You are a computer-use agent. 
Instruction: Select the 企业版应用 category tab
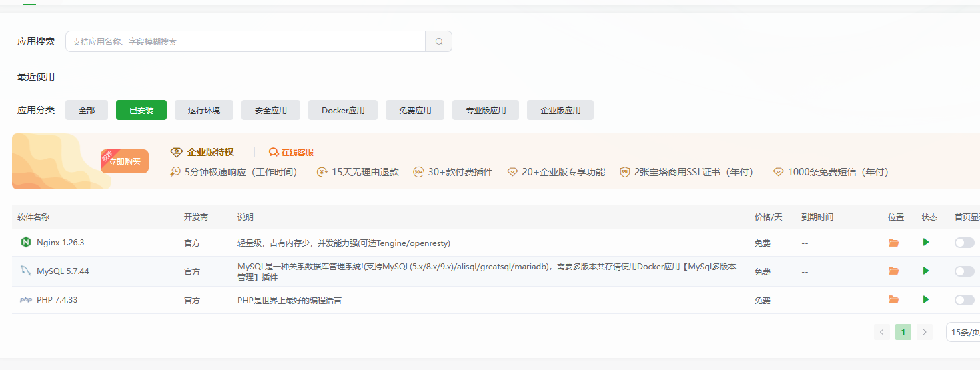click(x=560, y=110)
